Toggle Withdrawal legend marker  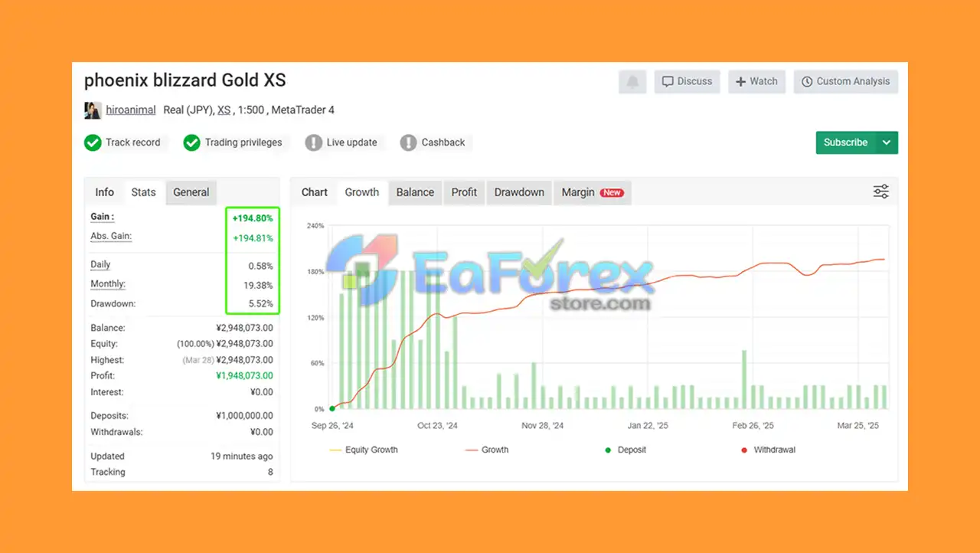click(768, 450)
